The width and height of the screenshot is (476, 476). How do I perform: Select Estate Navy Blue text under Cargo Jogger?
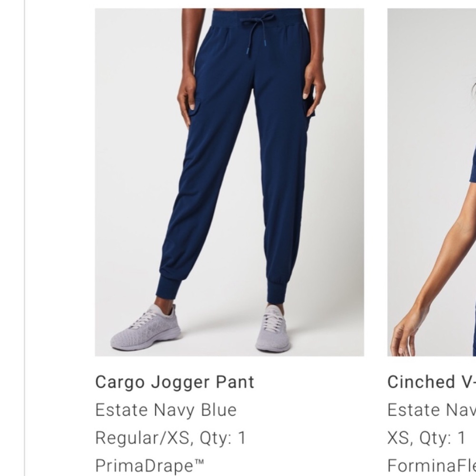pos(166,410)
